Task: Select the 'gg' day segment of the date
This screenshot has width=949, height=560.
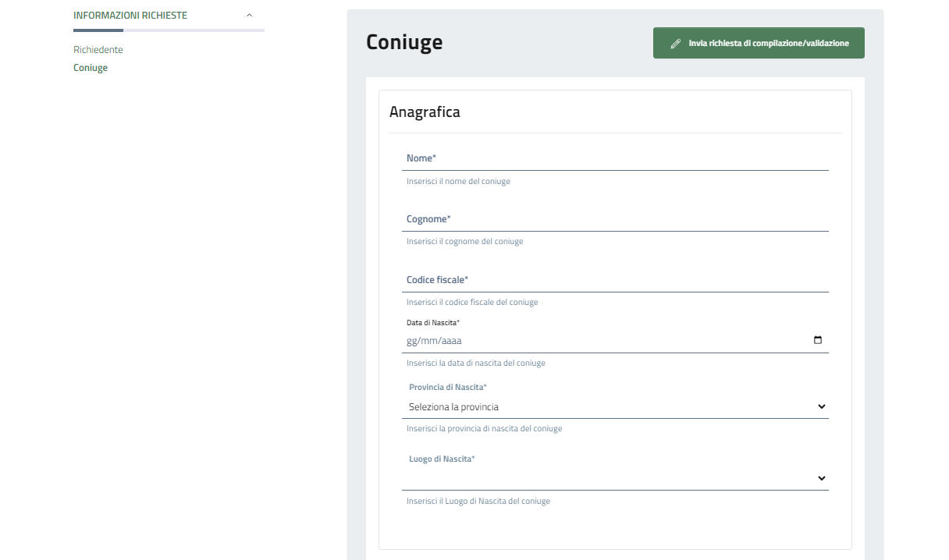Action: click(413, 341)
